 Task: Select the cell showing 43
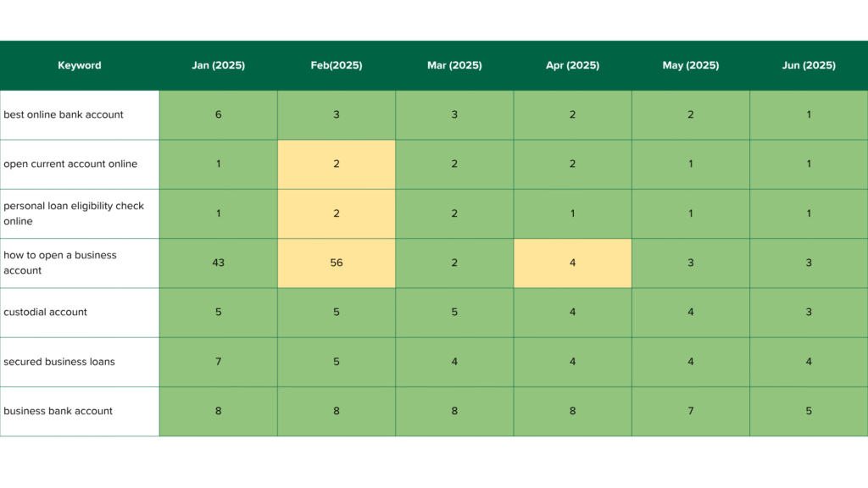(x=218, y=263)
